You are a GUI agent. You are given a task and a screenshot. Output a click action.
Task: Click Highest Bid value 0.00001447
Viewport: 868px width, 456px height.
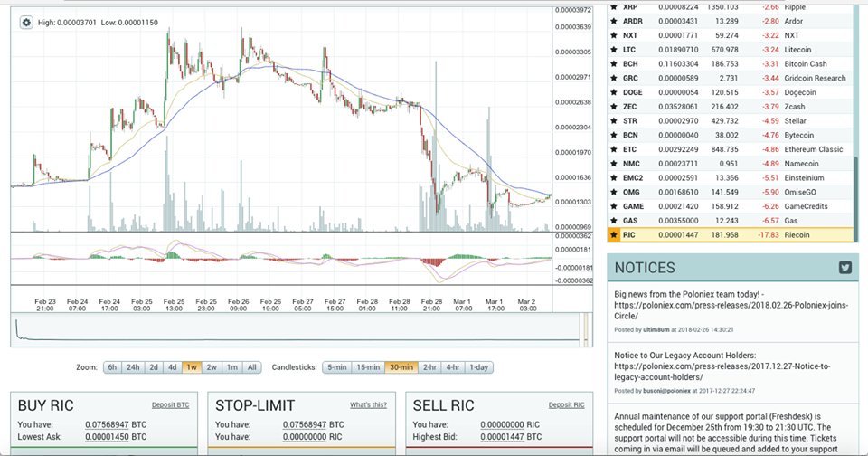(x=502, y=437)
